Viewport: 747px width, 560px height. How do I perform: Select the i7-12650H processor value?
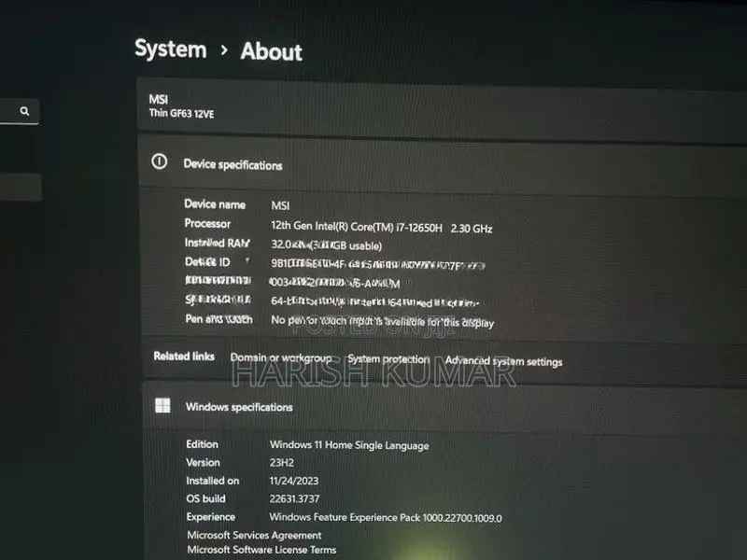(x=382, y=228)
